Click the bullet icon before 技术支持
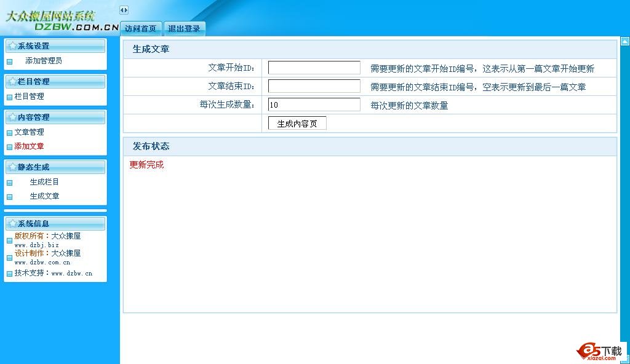 10,274
